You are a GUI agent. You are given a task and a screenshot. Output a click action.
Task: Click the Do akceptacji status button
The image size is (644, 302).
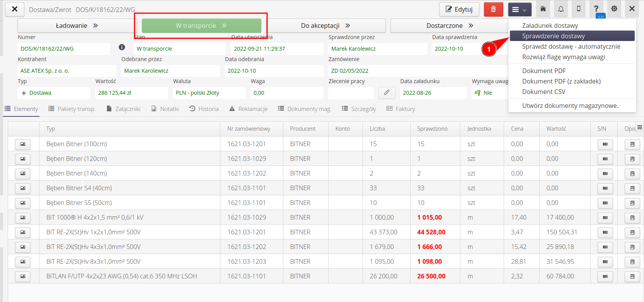325,26
